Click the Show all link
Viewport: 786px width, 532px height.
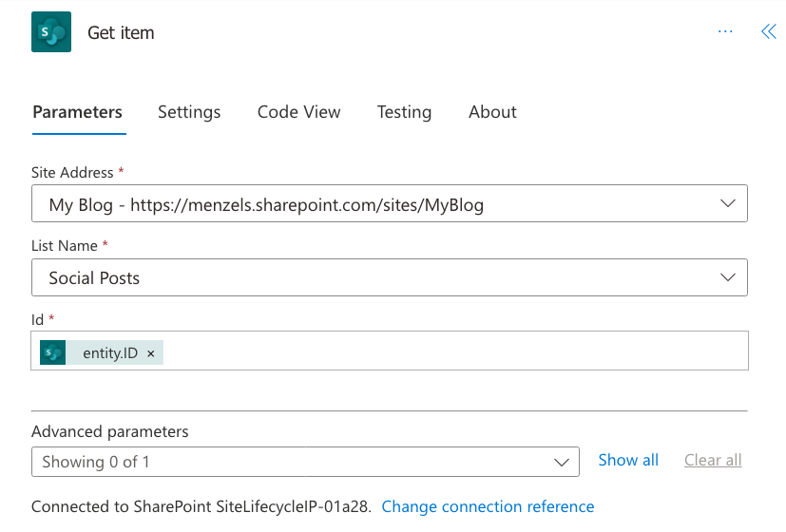(628, 460)
